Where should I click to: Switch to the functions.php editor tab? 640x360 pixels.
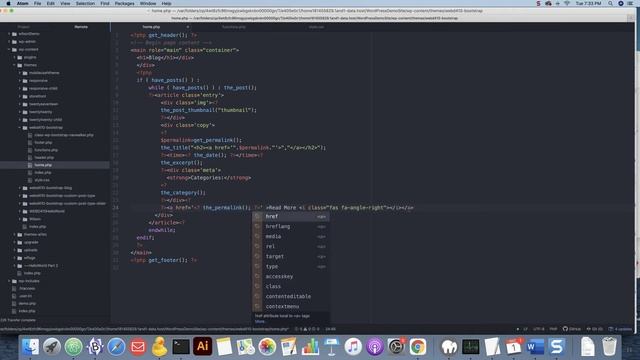pos(234,27)
